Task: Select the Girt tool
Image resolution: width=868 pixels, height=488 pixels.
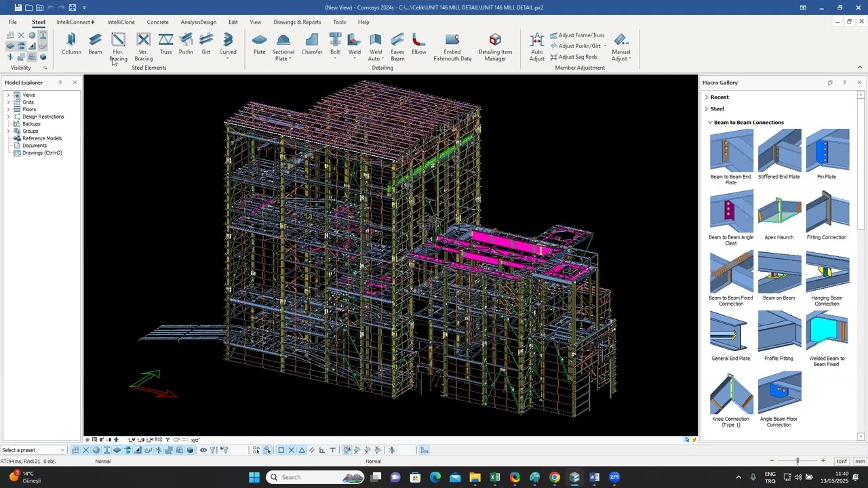Action: coord(206,45)
